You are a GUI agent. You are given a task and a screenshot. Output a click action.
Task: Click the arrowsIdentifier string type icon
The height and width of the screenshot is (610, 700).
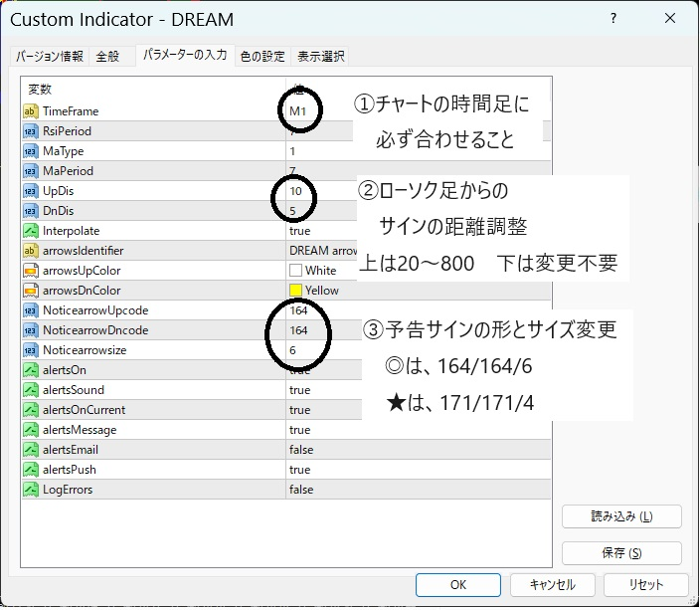point(31,250)
